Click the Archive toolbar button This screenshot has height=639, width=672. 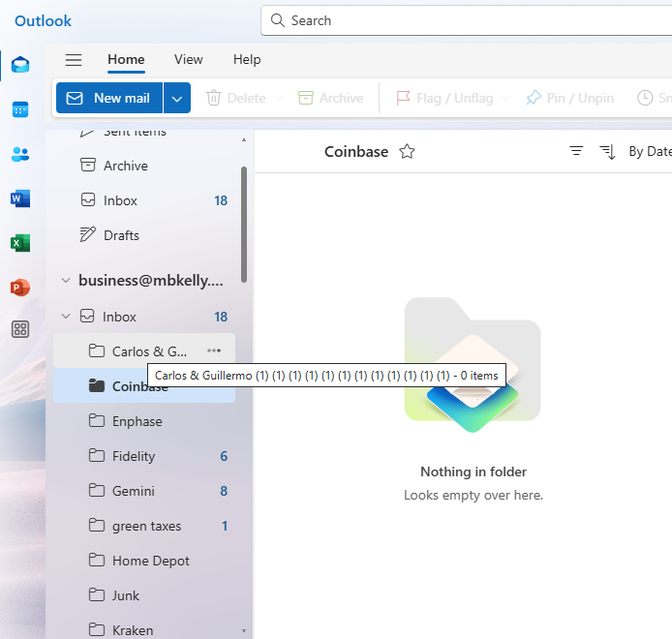tap(331, 98)
